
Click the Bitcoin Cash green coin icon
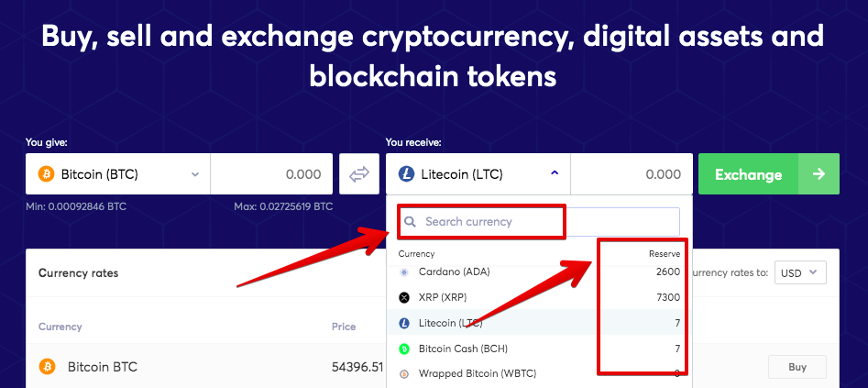[404, 349]
